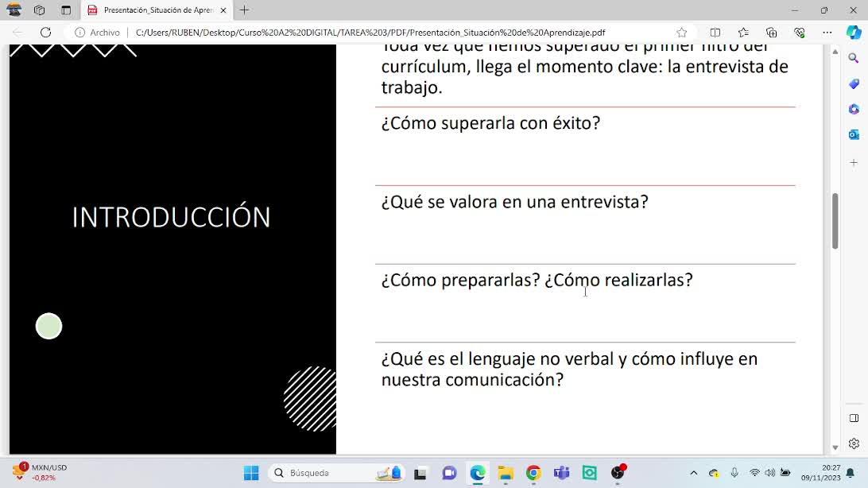Open Microsoft Teams from taskbar
Viewport: 868px width, 488px height.
coord(561,473)
